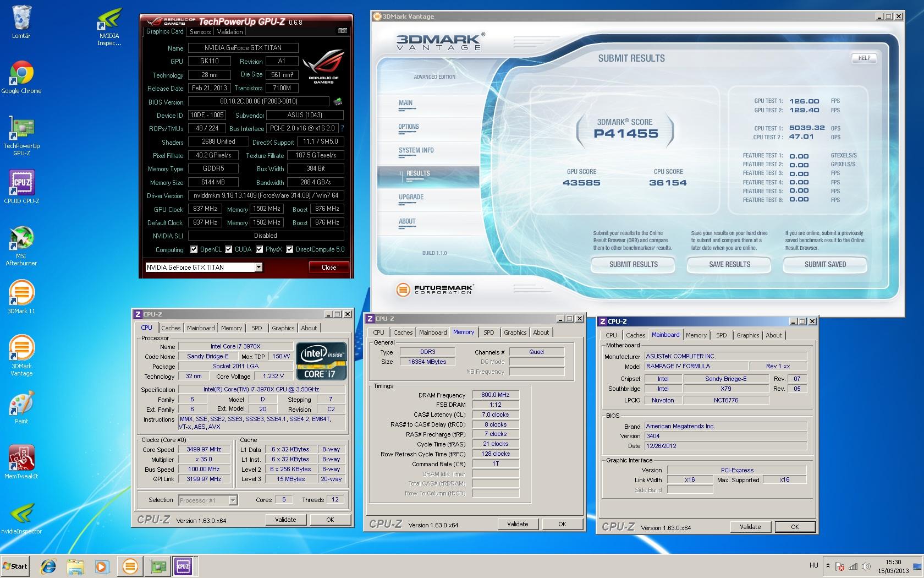Open the MemTweakIt desktop shortcut

pos(21,462)
